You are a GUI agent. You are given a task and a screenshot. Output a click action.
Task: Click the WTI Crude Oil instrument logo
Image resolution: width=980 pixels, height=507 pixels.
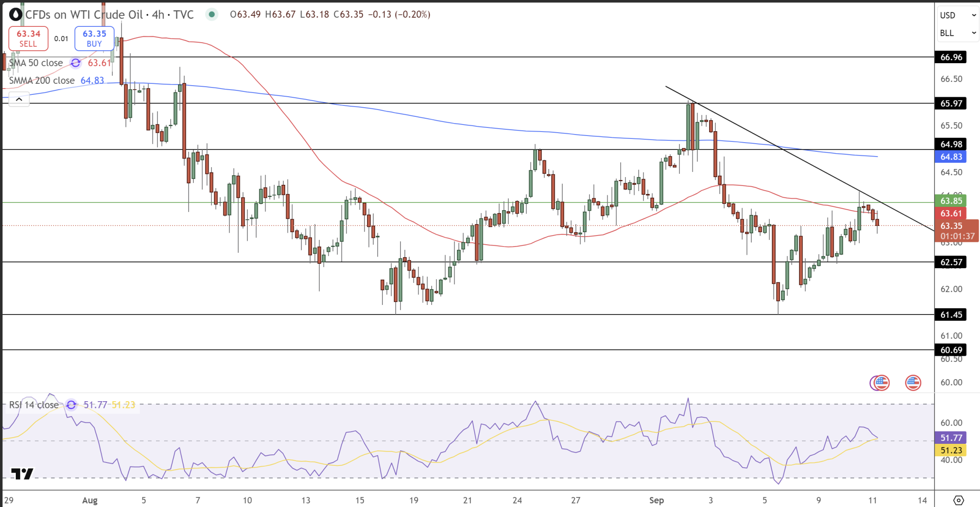[x=16, y=14]
